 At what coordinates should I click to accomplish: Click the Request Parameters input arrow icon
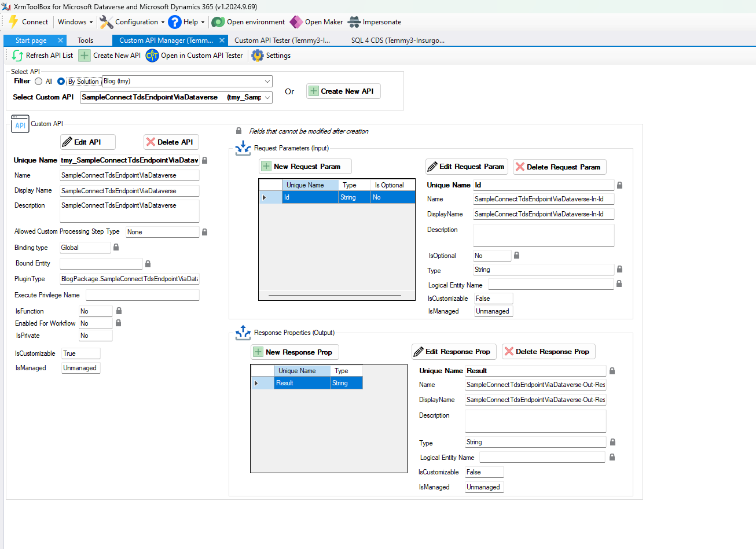243,149
